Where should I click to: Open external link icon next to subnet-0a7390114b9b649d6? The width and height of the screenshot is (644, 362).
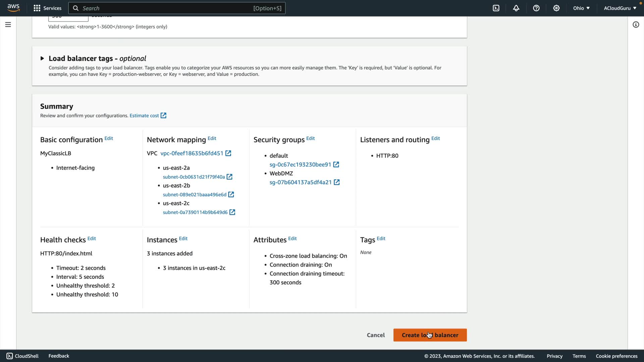tap(232, 212)
